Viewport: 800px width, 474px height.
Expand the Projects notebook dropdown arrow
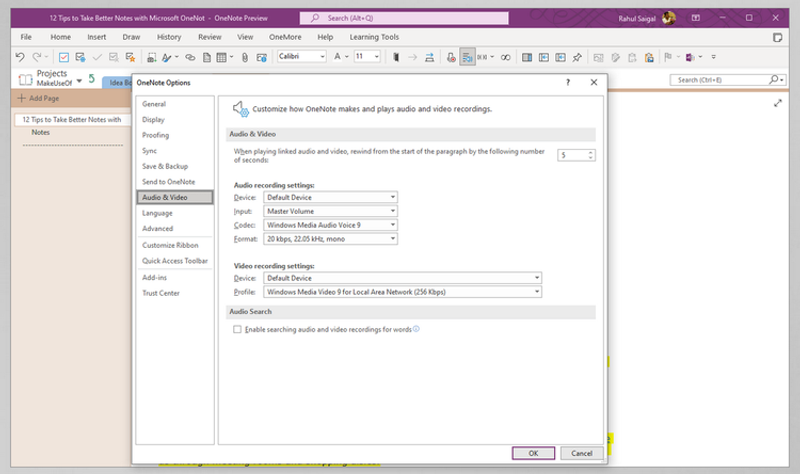coord(79,81)
